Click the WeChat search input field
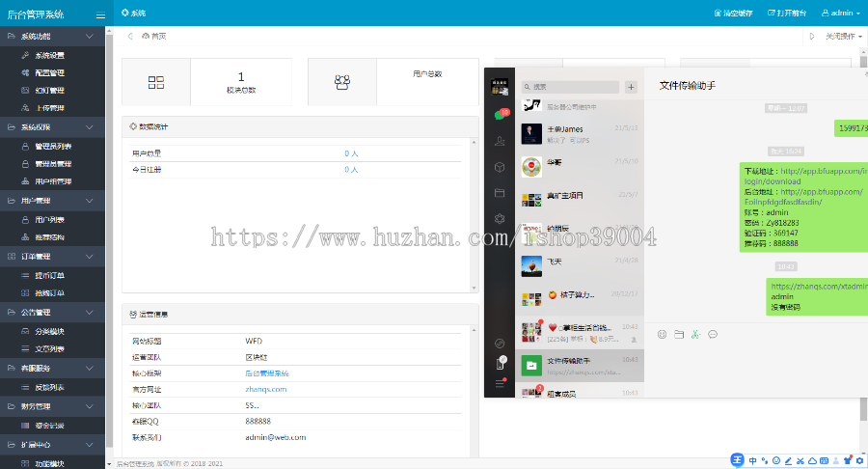Screen dimensions: 868x469 tap(570, 87)
